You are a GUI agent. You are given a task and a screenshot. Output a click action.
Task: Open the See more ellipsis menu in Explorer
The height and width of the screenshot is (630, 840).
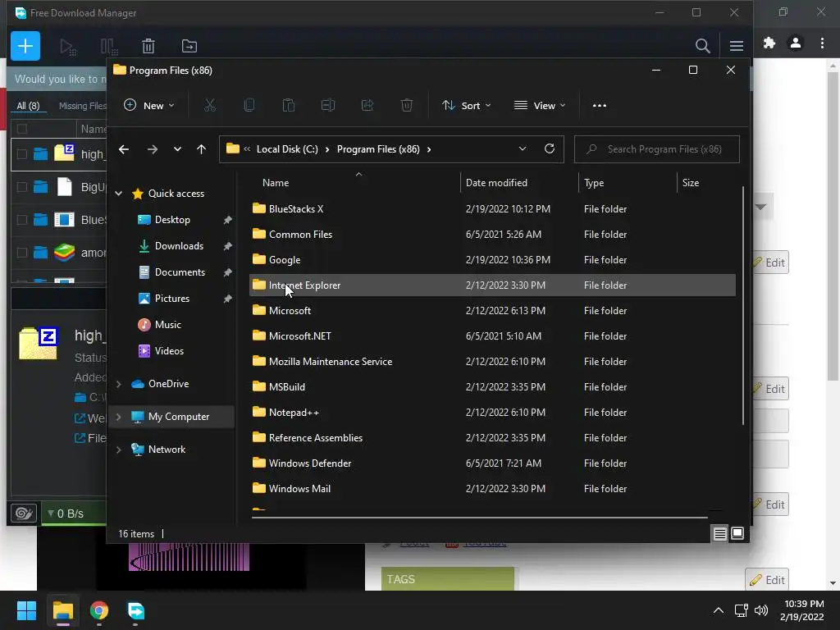pos(600,106)
